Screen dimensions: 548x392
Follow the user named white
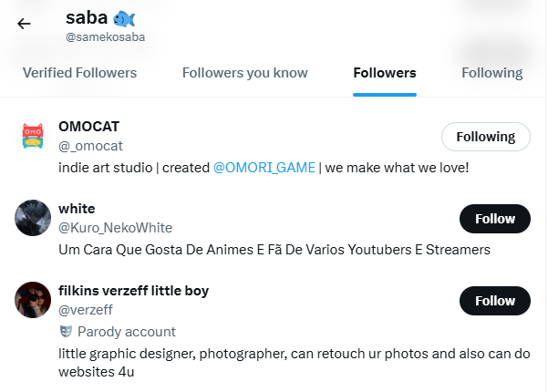495,219
